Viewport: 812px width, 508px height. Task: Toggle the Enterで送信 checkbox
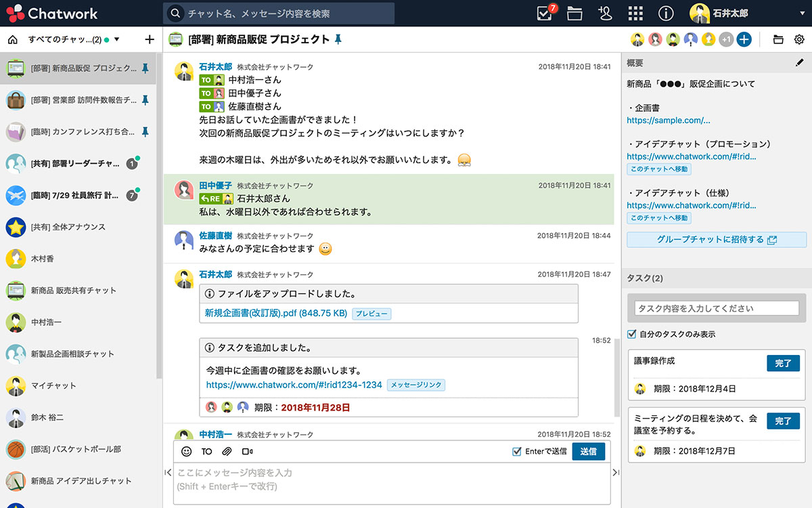click(x=516, y=451)
